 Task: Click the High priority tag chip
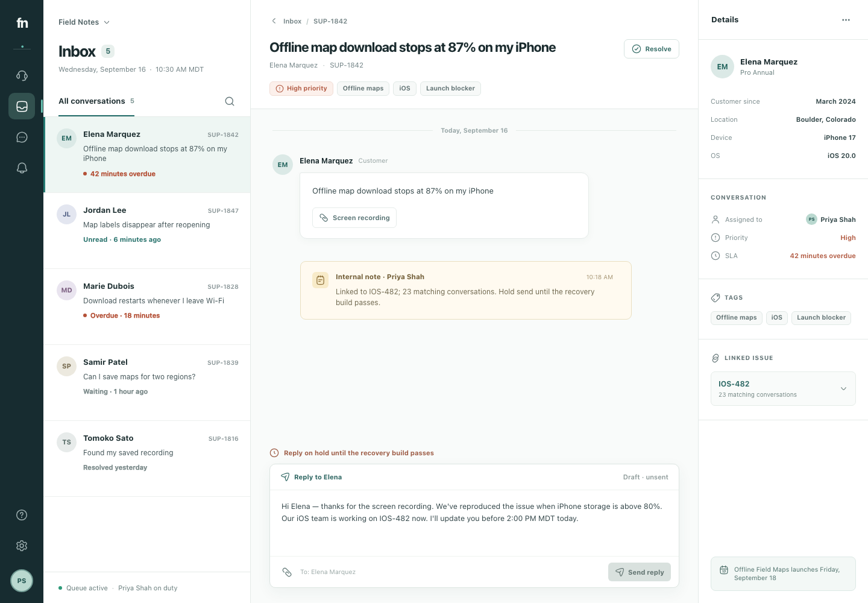coord(301,89)
